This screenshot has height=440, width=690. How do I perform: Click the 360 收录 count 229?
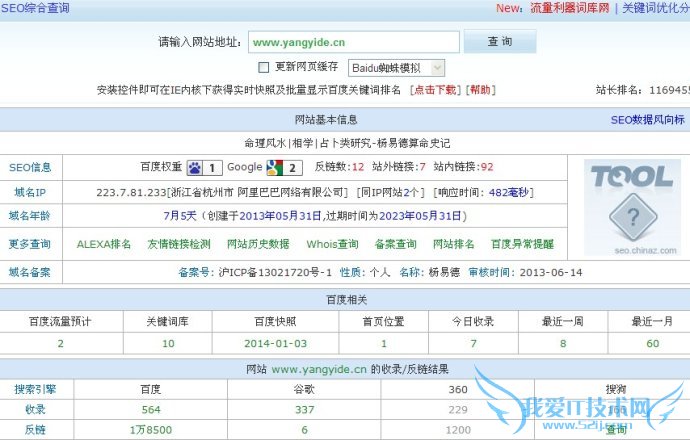[458, 410]
